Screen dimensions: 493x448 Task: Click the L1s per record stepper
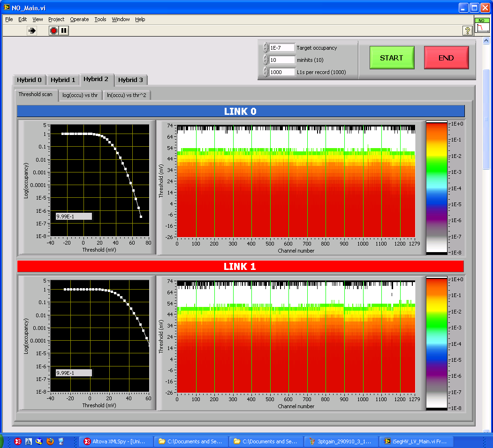click(266, 72)
